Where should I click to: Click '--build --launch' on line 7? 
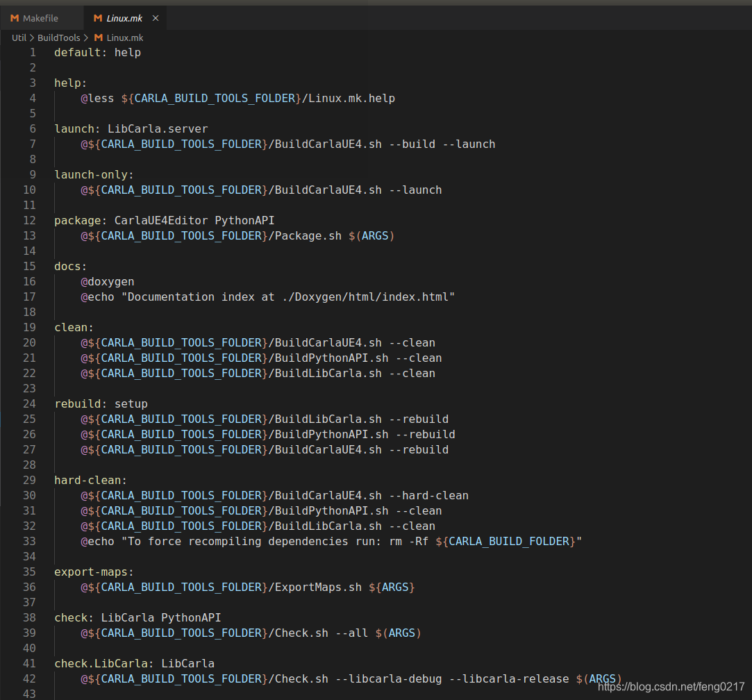(x=442, y=144)
